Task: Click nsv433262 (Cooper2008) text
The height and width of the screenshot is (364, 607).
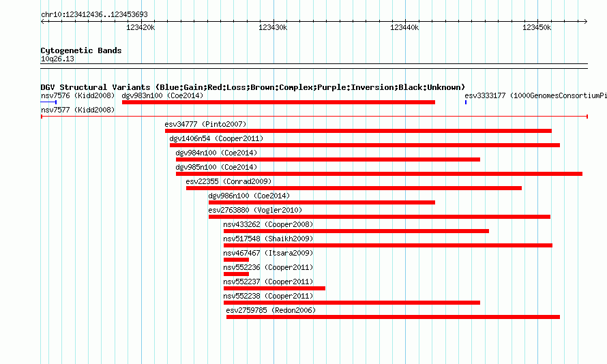Action: pos(268,224)
